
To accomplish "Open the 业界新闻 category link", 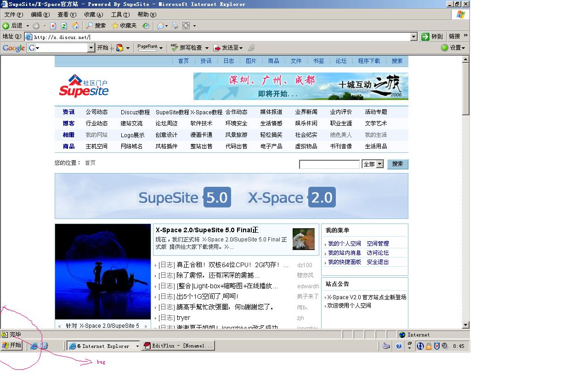I will pos(306,112).
